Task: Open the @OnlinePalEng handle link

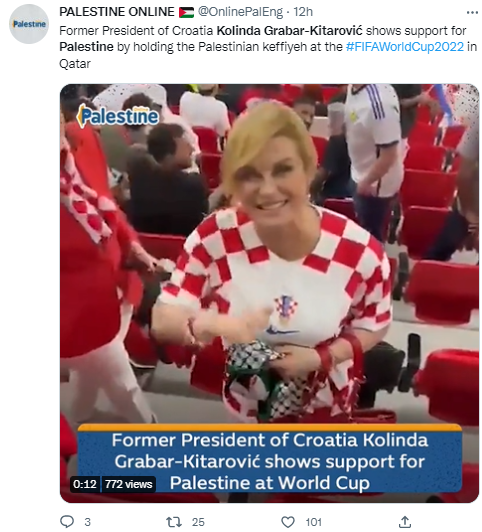Action: click(x=240, y=12)
